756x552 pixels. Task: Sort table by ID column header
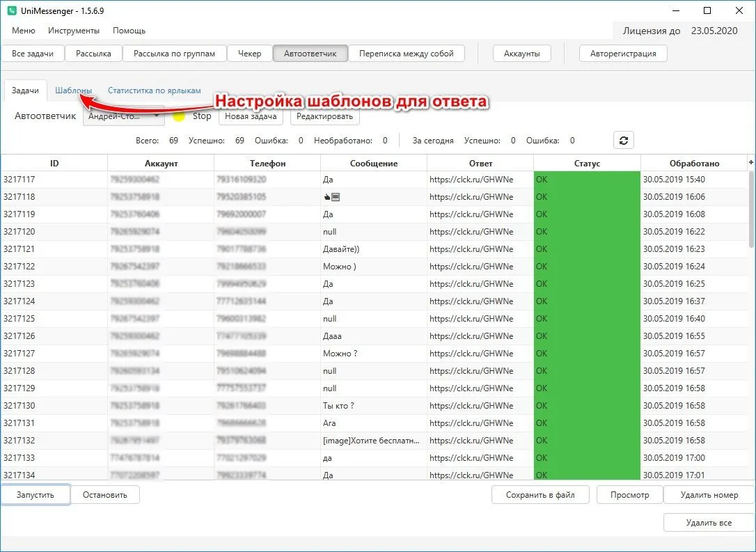tap(54, 164)
